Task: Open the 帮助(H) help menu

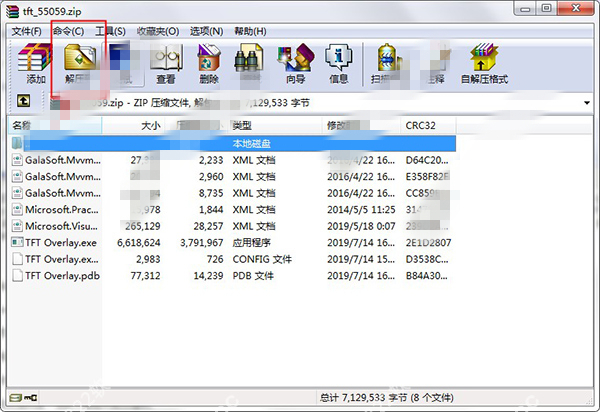Action: click(250, 31)
